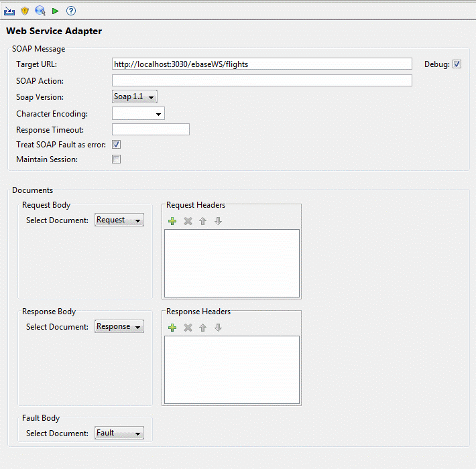Viewport: 476px width, 469px height.
Task: Click the move-down arrow under Response Headers
Action: pos(218,328)
